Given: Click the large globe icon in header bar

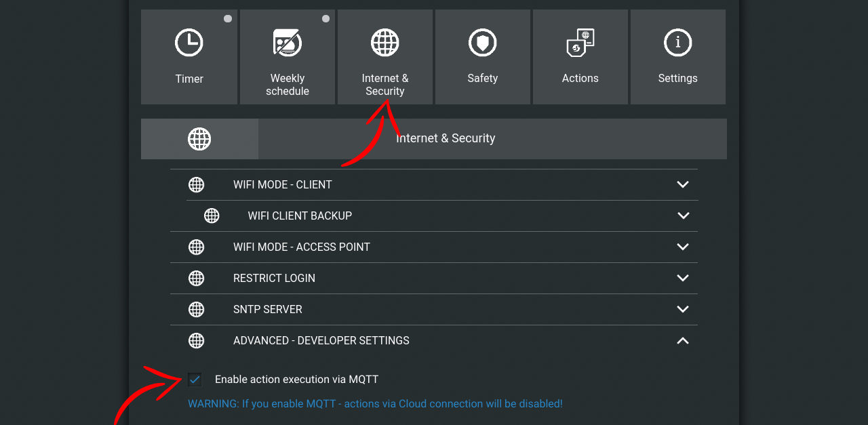Looking at the screenshot, I should tap(199, 139).
